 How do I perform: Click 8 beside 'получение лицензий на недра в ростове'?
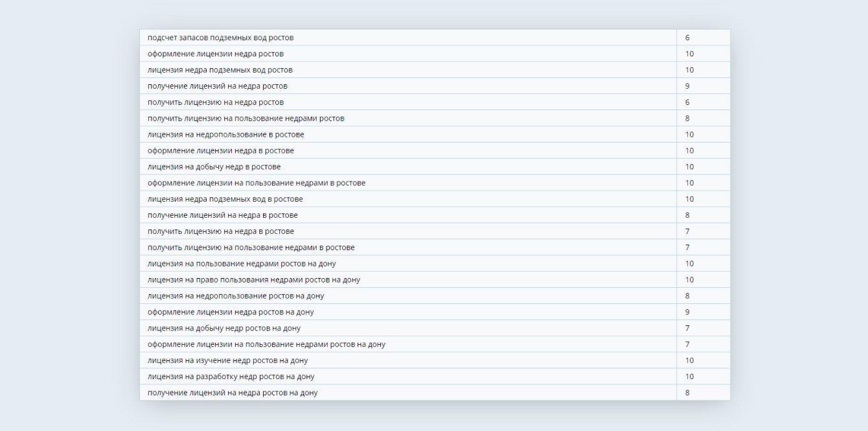click(x=687, y=215)
